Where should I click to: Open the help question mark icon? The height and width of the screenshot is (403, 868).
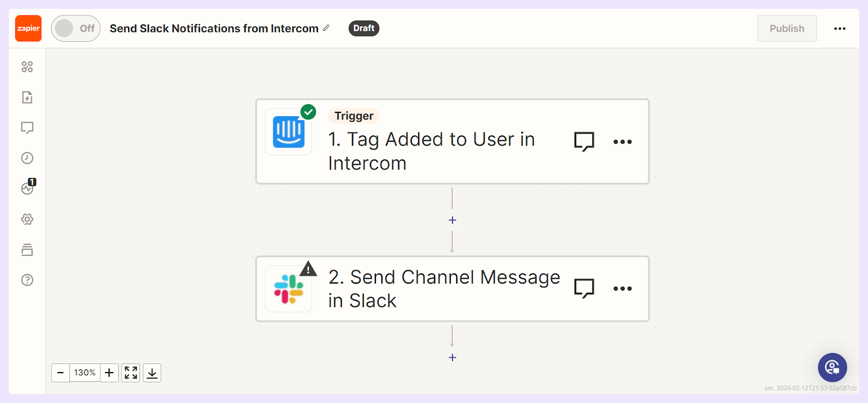[27, 280]
